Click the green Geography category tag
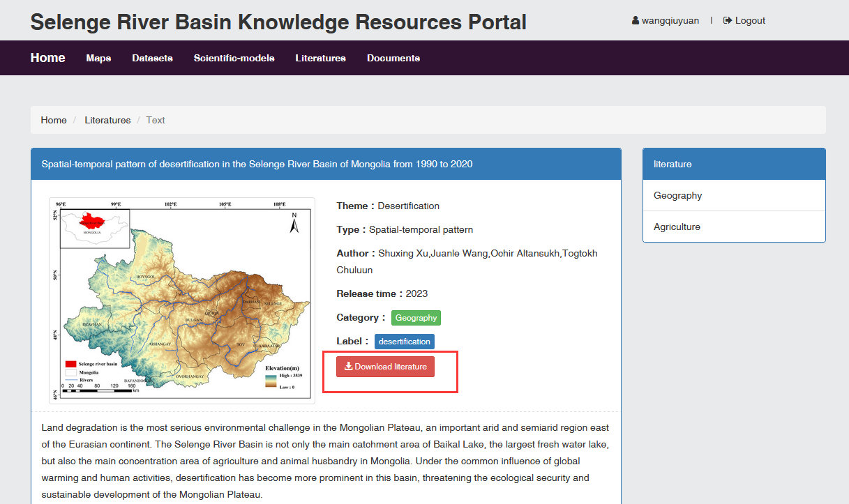 (x=416, y=318)
